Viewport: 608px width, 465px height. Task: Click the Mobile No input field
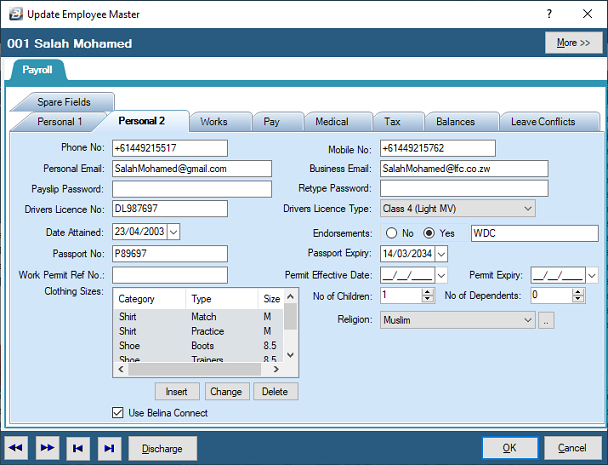pyautogui.click(x=438, y=148)
